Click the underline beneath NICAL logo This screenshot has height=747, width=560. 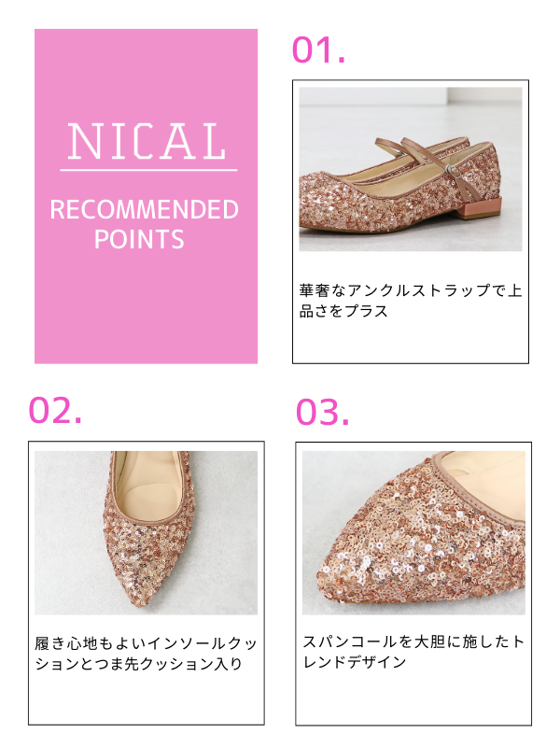(148, 170)
